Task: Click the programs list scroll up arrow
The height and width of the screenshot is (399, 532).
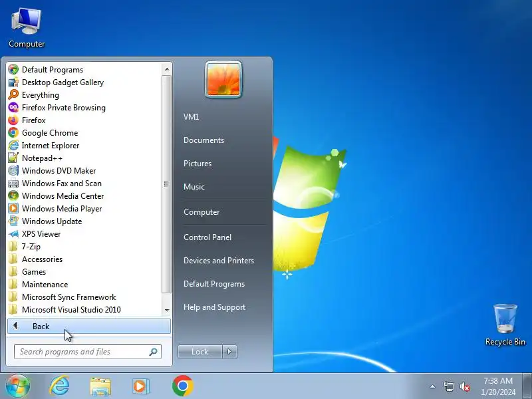Action: point(167,70)
